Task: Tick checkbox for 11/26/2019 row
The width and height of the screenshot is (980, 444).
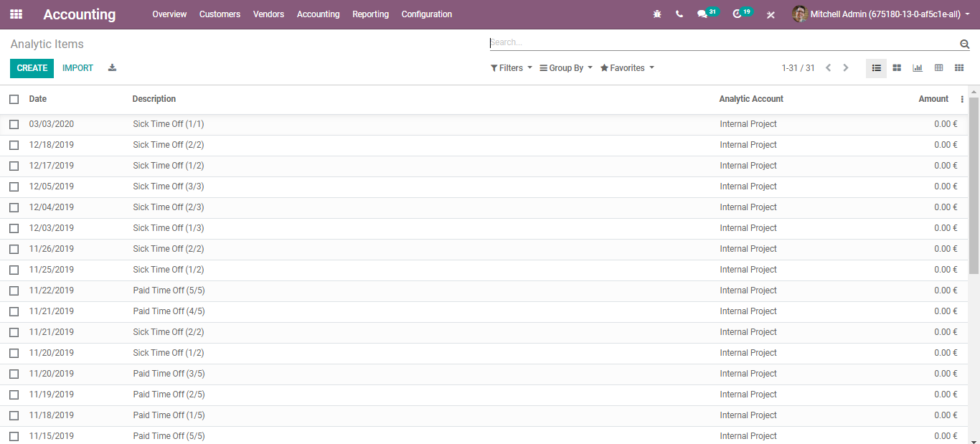Action: click(x=14, y=249)
